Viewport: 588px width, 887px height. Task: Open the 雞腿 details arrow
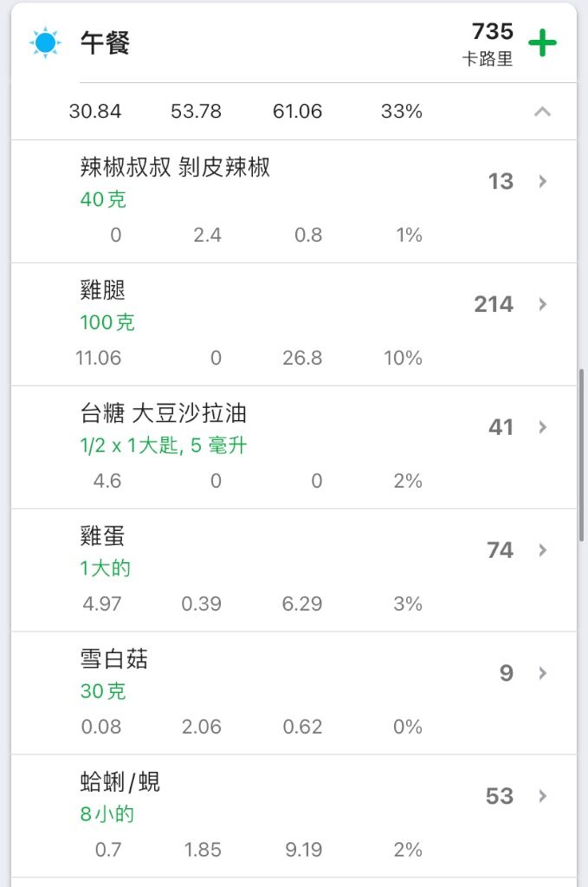(x=543, y=304)
